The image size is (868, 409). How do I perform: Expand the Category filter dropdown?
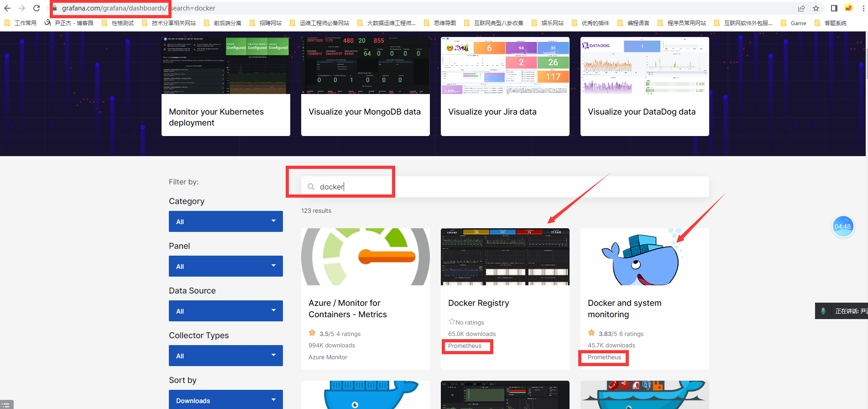click(x=226, y=221)
